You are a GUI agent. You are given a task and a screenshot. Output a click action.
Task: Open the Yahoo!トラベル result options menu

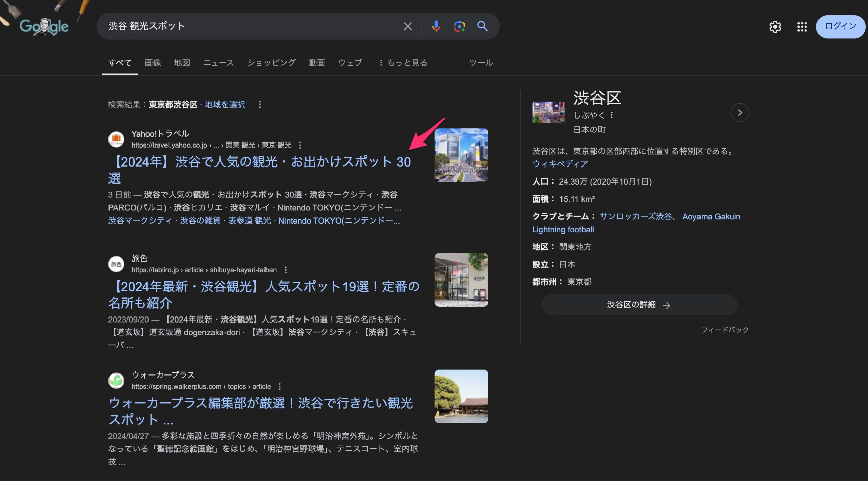(x=300, y=145)
